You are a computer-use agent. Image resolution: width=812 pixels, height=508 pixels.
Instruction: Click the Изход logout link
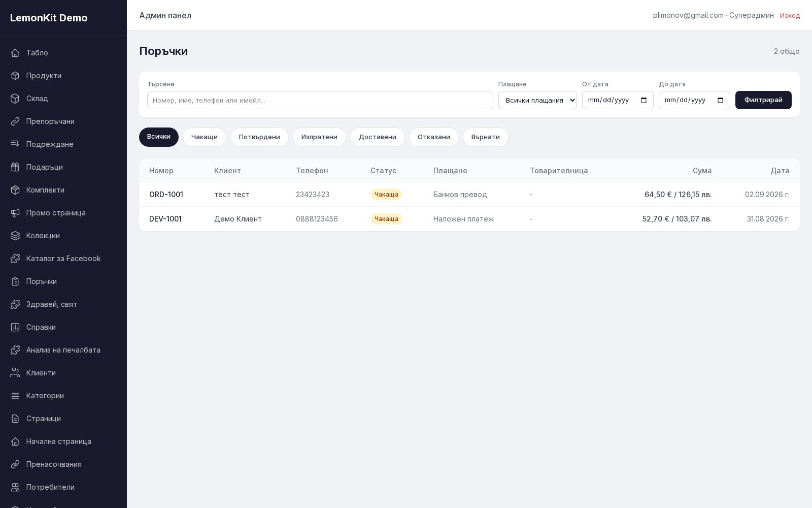[790, 16]
